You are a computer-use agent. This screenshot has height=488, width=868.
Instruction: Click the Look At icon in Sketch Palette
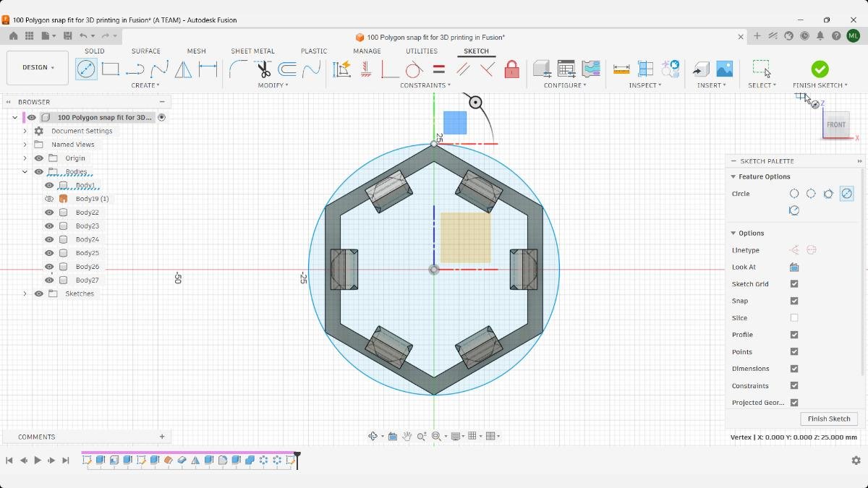[794, 267]
